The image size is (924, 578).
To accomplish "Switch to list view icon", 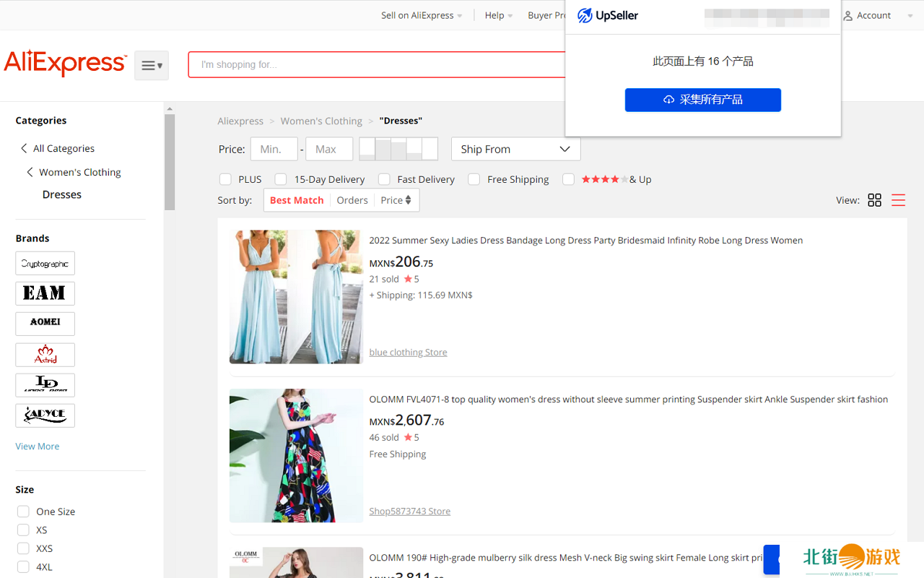I will (898, 200).
